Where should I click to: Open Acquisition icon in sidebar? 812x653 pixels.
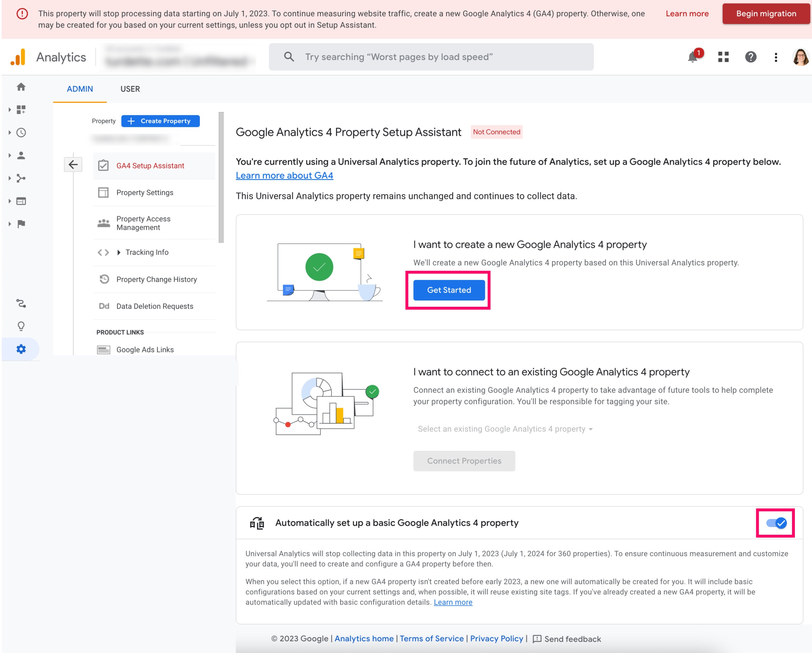click(21, 178)
